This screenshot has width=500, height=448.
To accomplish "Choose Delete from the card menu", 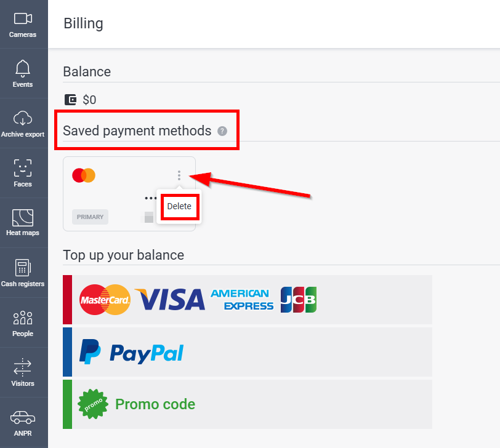I will (x=179, y=206).
